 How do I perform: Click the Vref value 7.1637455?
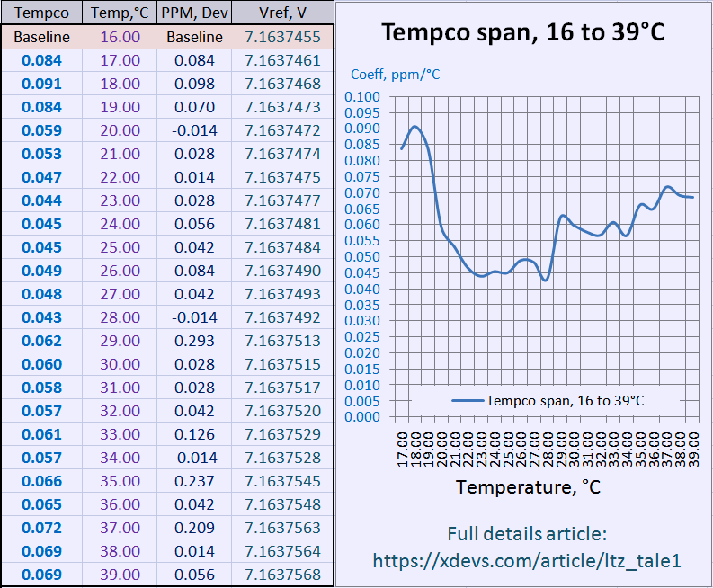coord(282,37)
